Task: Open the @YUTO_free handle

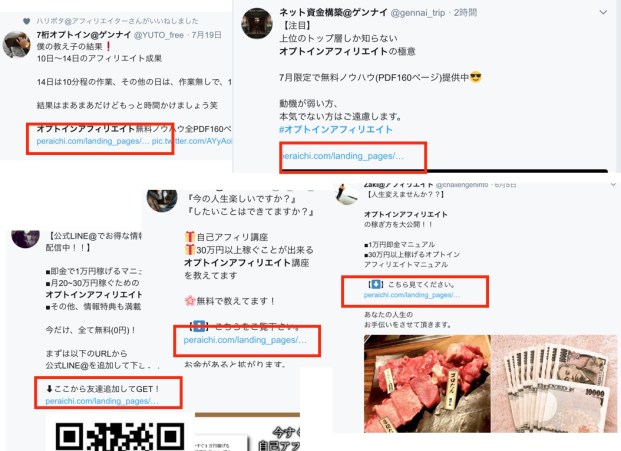Action: pos(159,35)
